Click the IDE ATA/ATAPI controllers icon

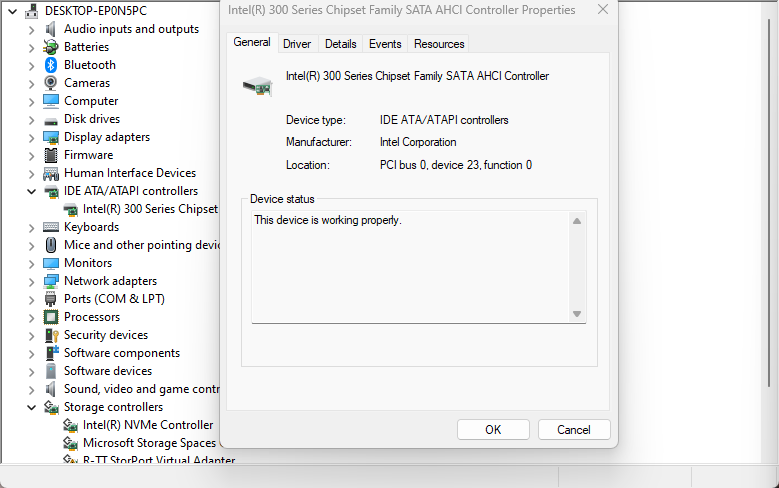51,191
